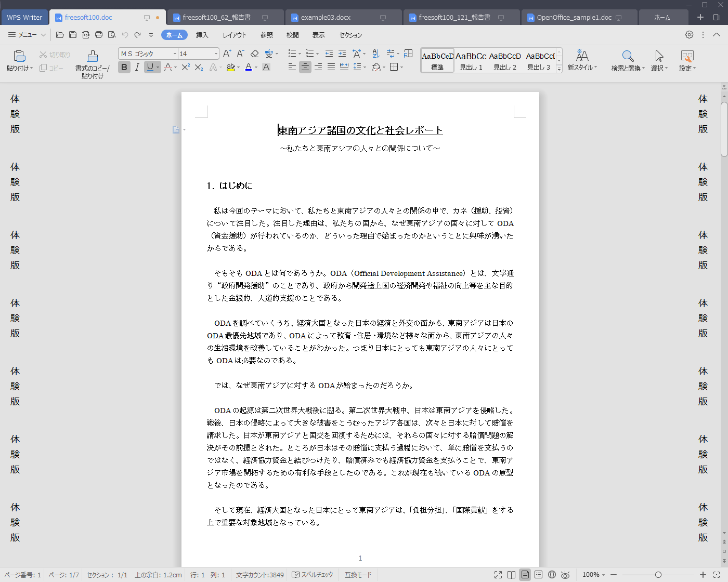Align text to the left
This screenshot has height=582, width=728.
coord(292,67)
